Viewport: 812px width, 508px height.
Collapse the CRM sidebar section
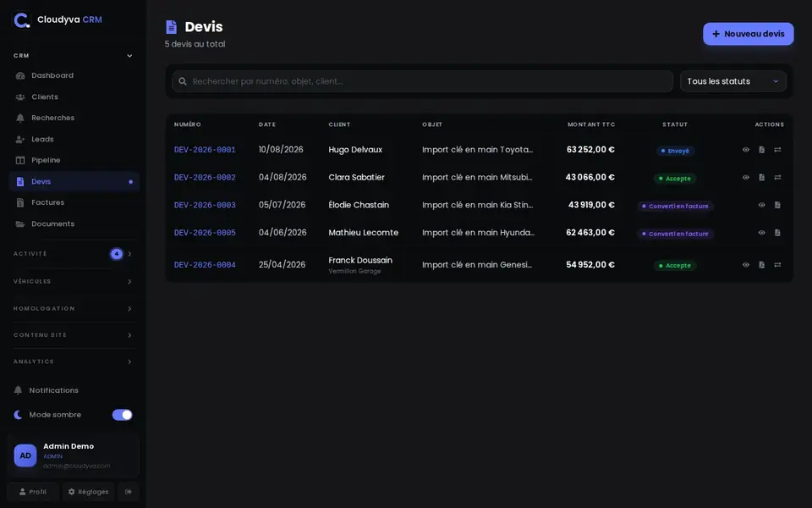(73, 56)
